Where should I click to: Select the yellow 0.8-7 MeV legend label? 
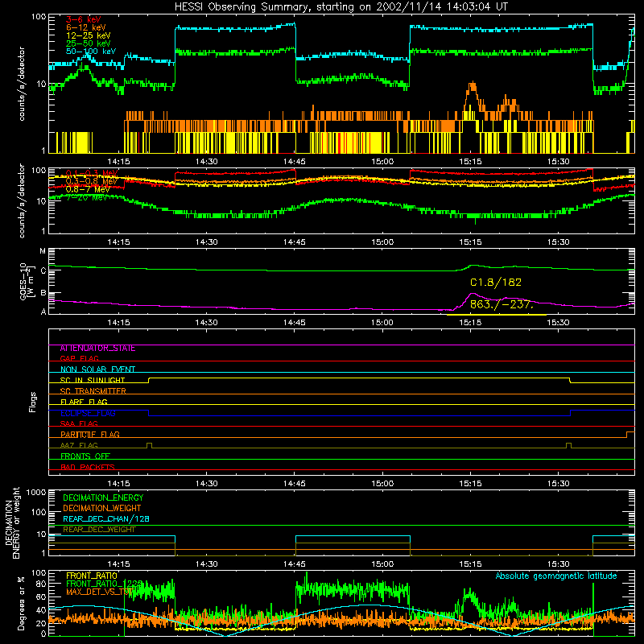tap(88, 189)
